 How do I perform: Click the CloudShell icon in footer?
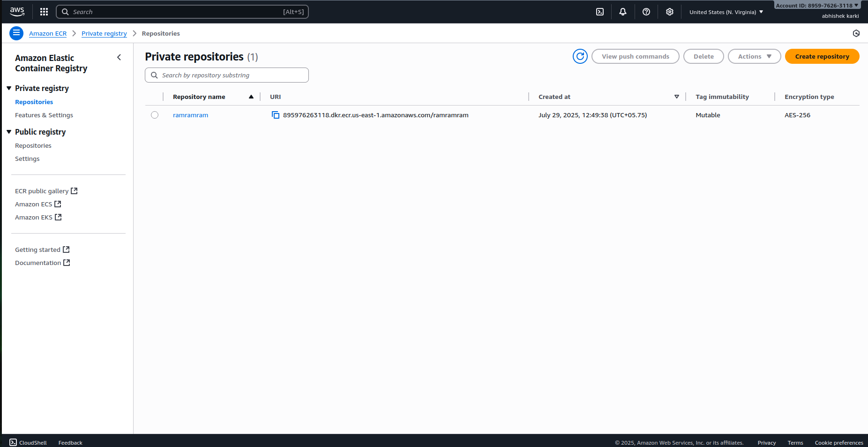point(13,442)
